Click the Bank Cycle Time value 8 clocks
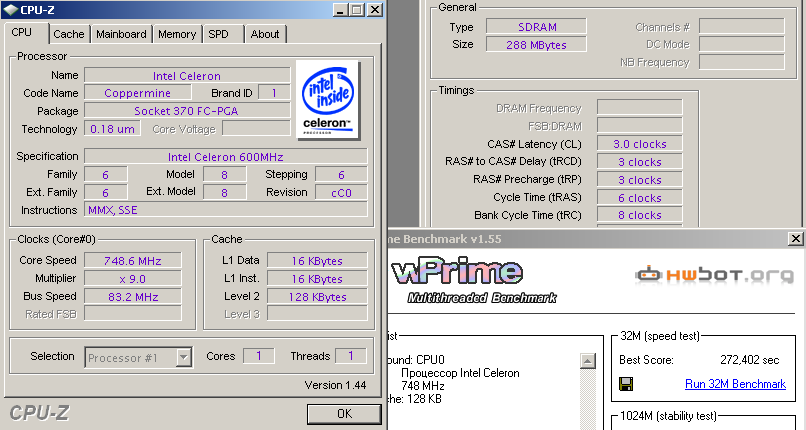 pos(639,215)
